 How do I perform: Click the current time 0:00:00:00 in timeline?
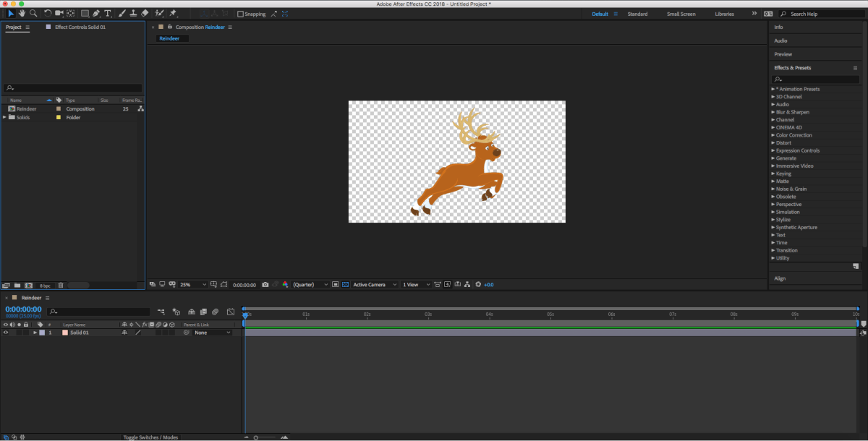click(x=24, y=309)
